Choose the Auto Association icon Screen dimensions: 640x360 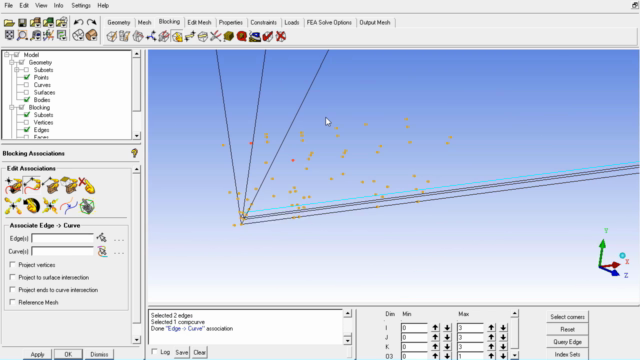(87, 206)
